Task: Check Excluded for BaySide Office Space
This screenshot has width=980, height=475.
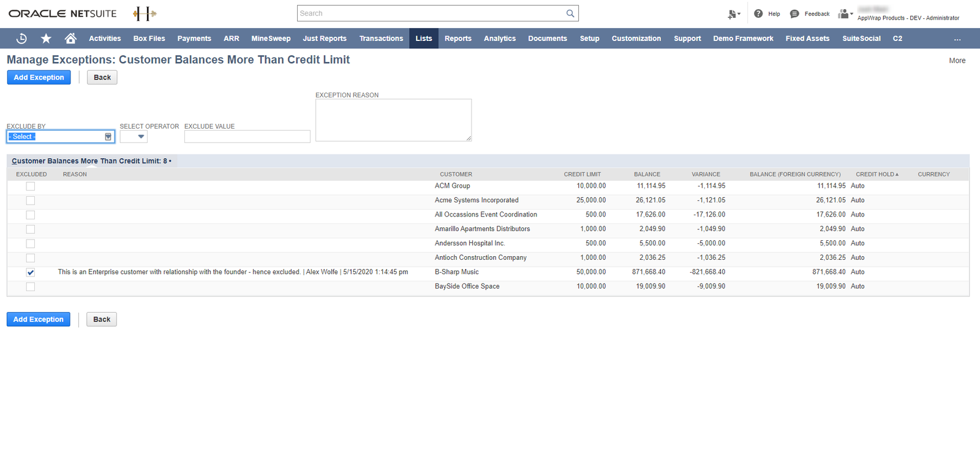Action: 31,287
